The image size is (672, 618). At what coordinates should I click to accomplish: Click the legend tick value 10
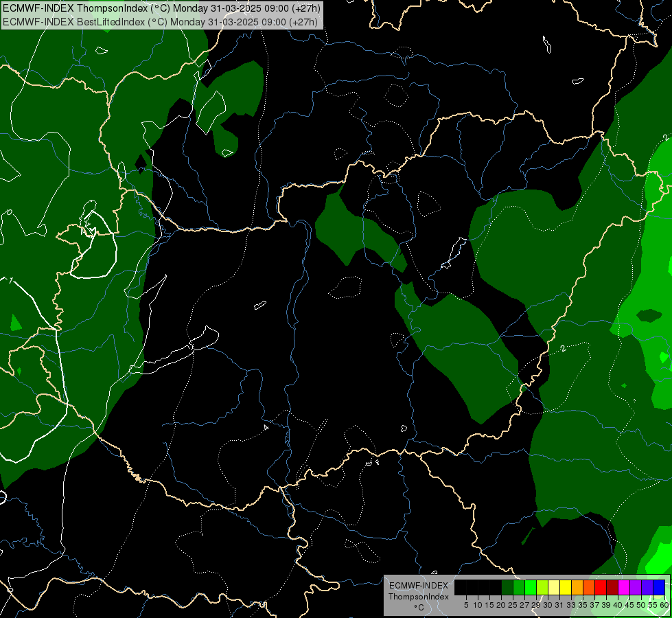pos(478,605)
